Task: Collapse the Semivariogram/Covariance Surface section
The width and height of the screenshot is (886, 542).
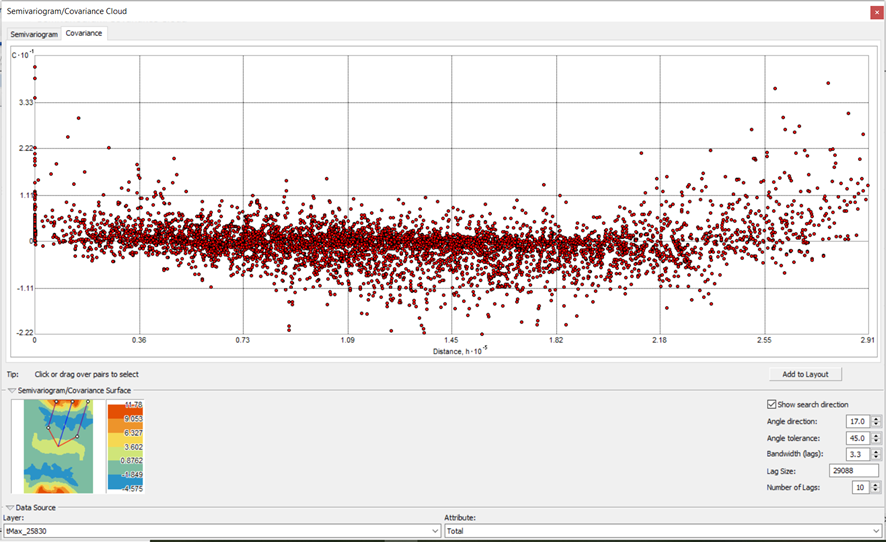Action: (x=12, y=390)
